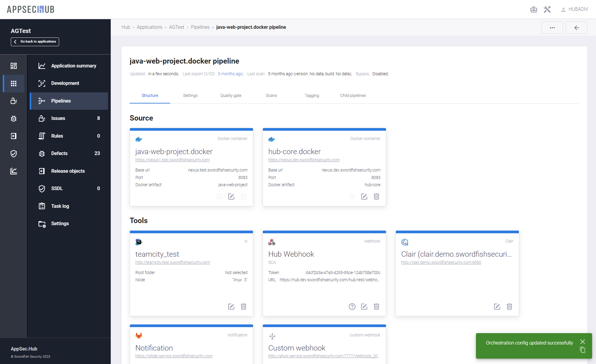Click drag-handle grid icon on hub-core.docker card
Viewport: 596px width, 364px height.
pos(352,197)
